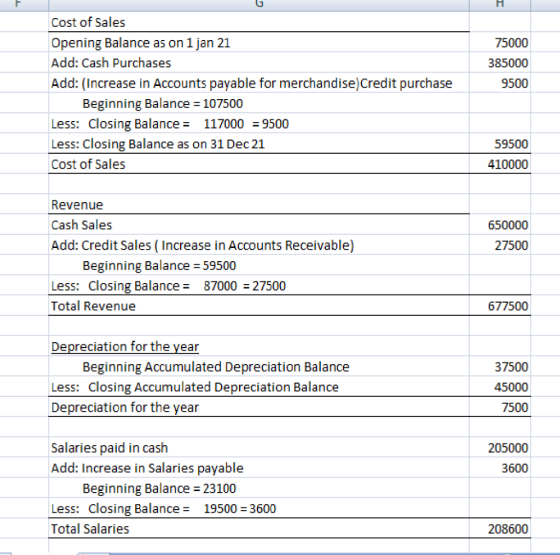
Task: Select 'Salaries paid in cash' cell
Action: [x=259, y=448]
